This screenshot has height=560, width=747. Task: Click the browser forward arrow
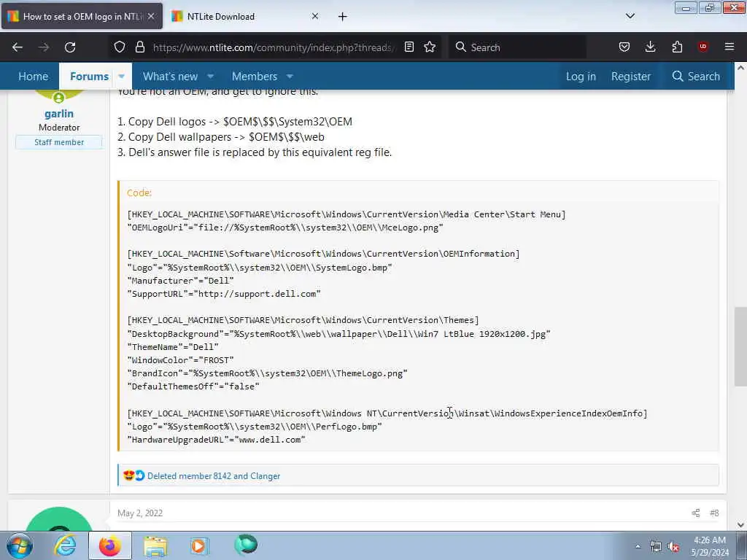[44, 47]
